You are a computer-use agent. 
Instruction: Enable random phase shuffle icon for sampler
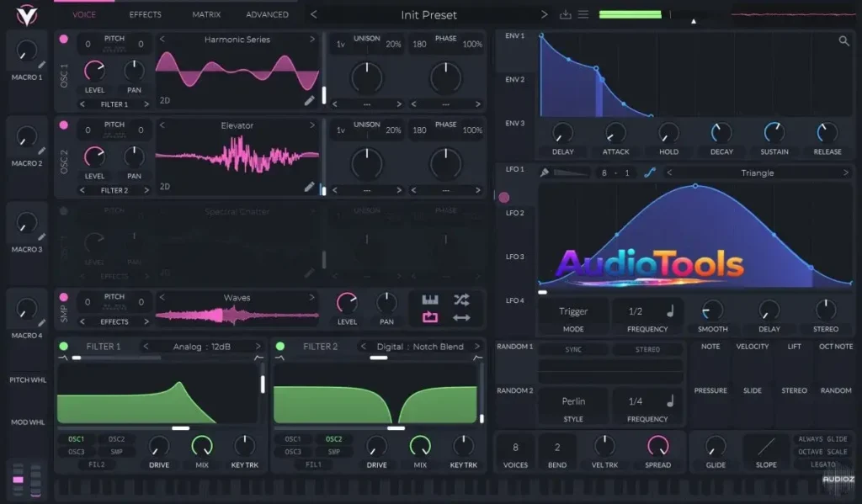461,300
